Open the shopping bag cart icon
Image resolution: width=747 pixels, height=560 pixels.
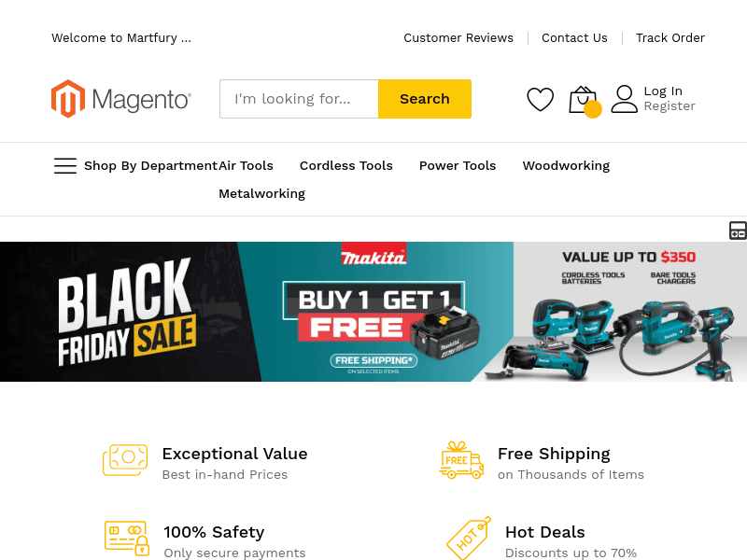(x=585, y=101)
